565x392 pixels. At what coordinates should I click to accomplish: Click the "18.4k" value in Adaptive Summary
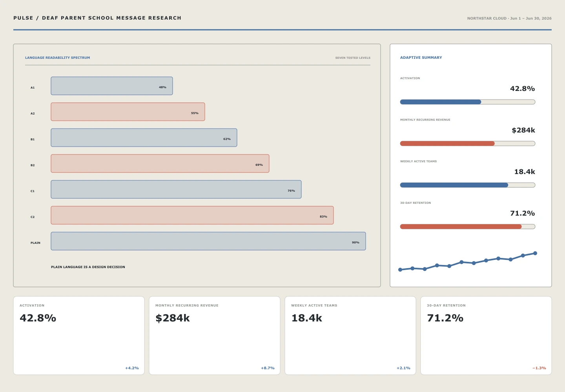pos(525,172)
